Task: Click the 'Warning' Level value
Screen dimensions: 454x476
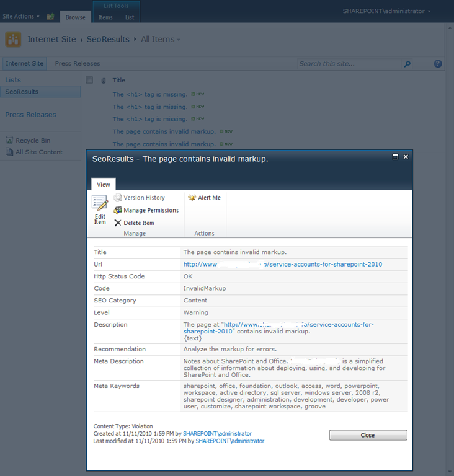Action: [196, 312]
